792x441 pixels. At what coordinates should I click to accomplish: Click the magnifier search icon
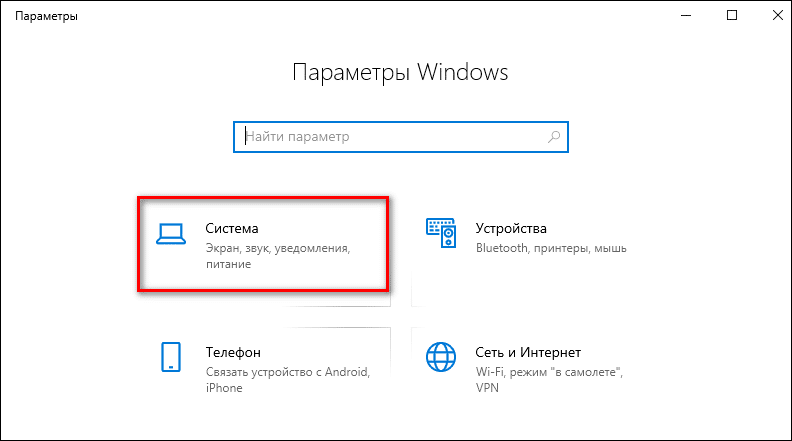554,136
